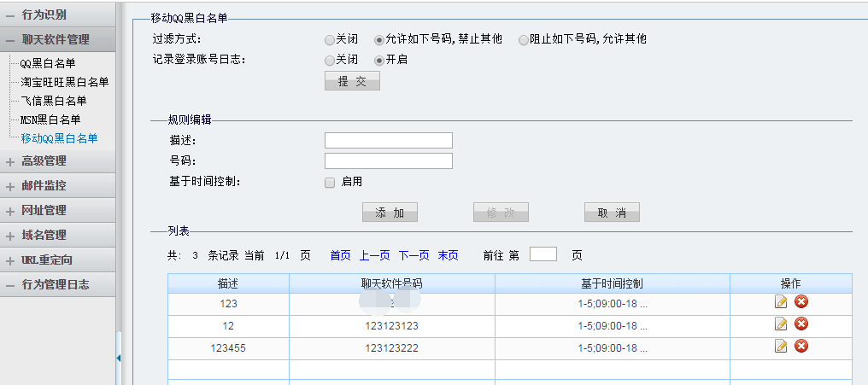Viewport: 868px width, 385px height.
Task: Set 过滤方式 to 关闭
Action: pyautogui.click(x=330, y=40)
